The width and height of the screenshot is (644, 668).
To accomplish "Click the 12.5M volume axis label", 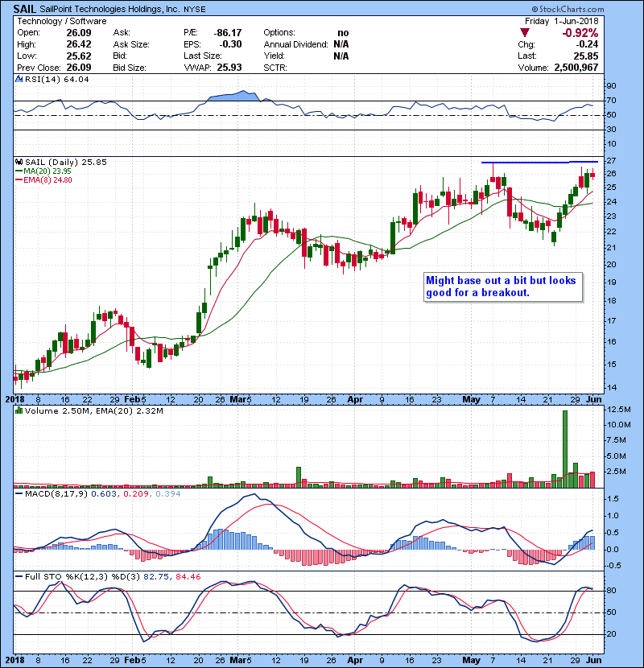I will point(618,410).
